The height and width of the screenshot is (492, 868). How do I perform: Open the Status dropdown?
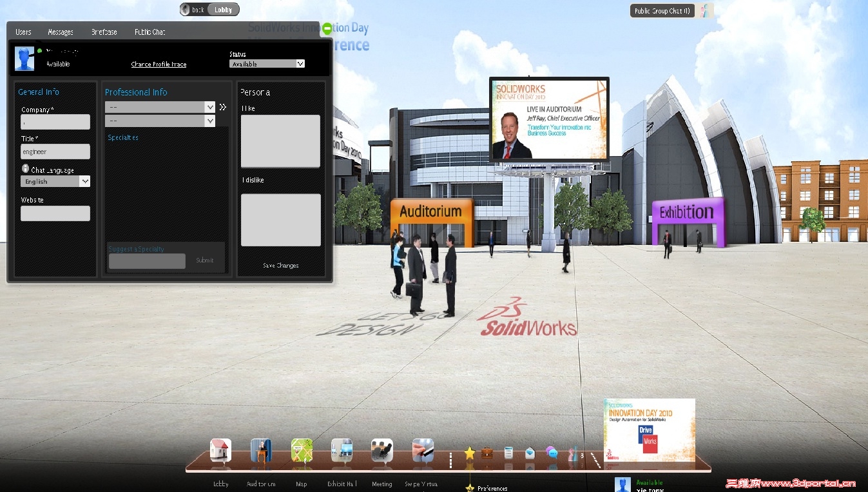point(267,64)
